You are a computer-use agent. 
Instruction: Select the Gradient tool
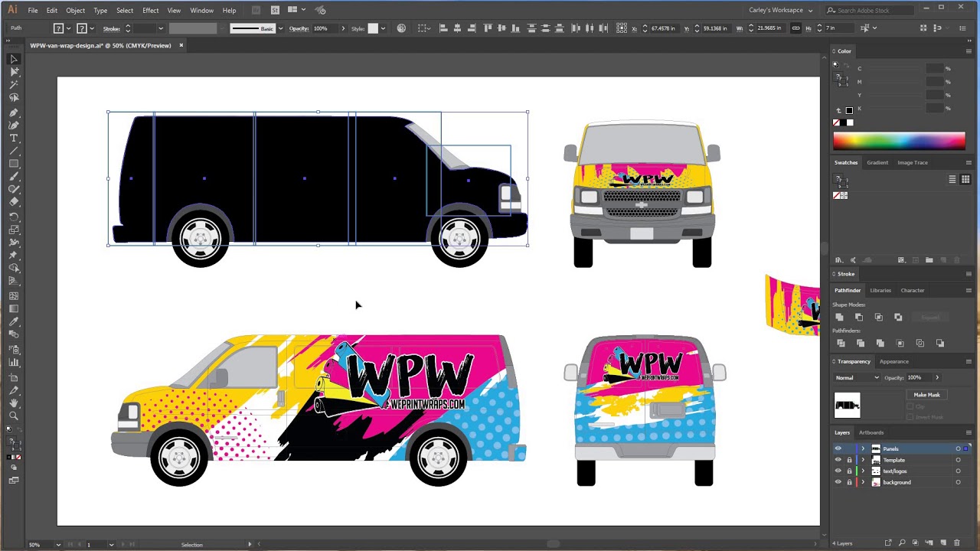pyautogui.click(x=14, y=309)
